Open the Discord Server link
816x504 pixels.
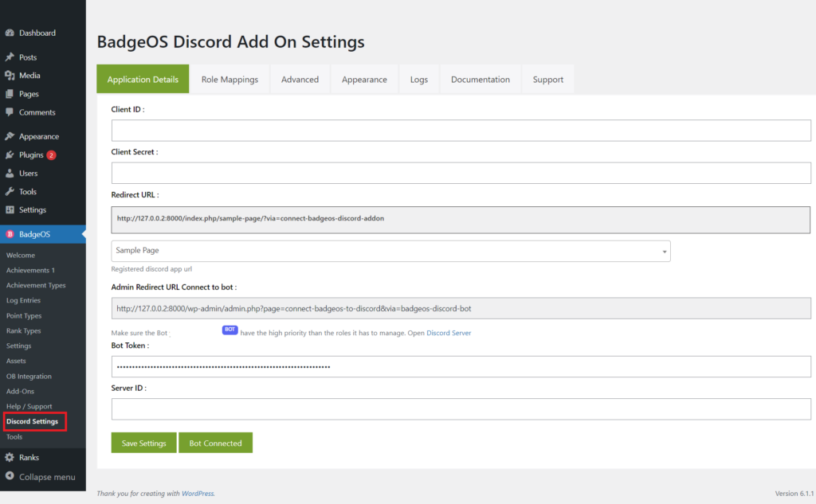tap(449, 333)
